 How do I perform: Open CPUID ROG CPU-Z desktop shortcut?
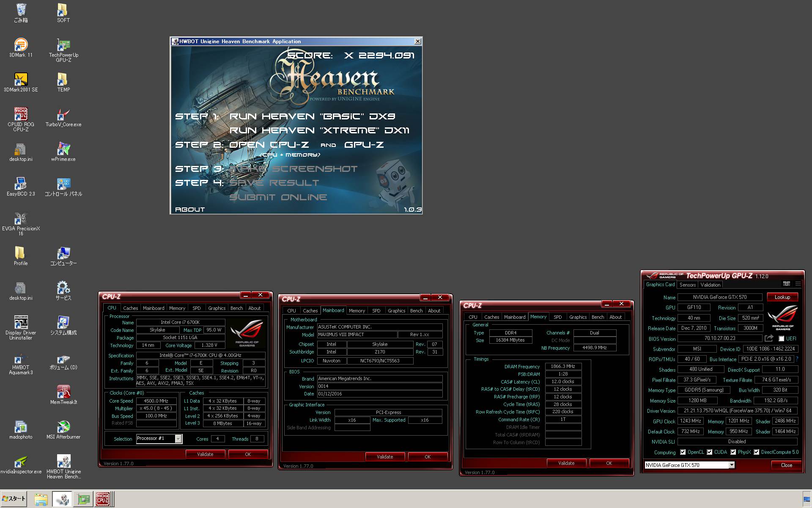pos(21,119)
